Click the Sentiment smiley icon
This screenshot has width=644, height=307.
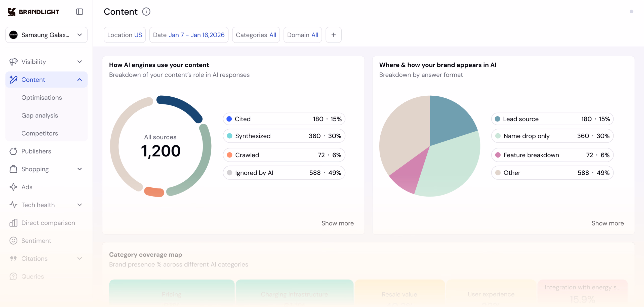[x=13, y=241]
